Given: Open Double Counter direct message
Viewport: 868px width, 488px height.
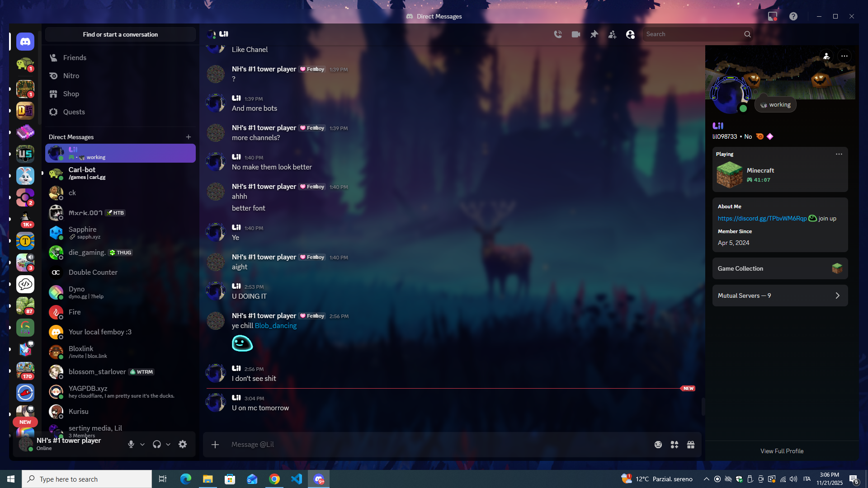Looking at the screenshot, I should (120, 272).
